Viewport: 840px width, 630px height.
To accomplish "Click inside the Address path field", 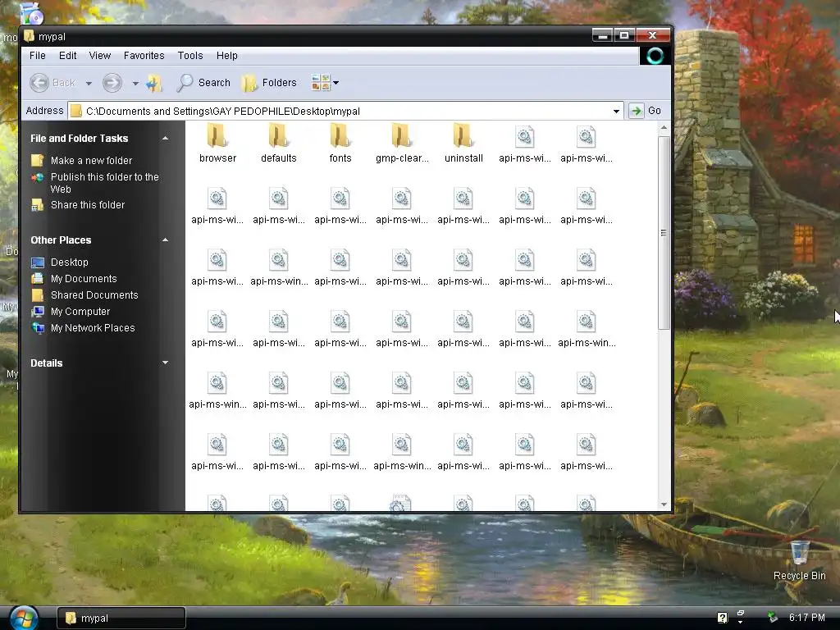I will [346, 111].
